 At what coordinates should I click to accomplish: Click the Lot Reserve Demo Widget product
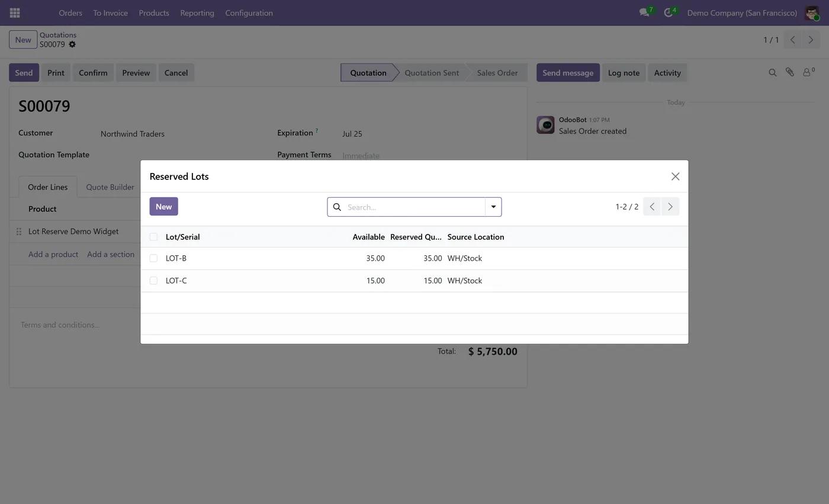pyautogui.click(x=73, y=232)
